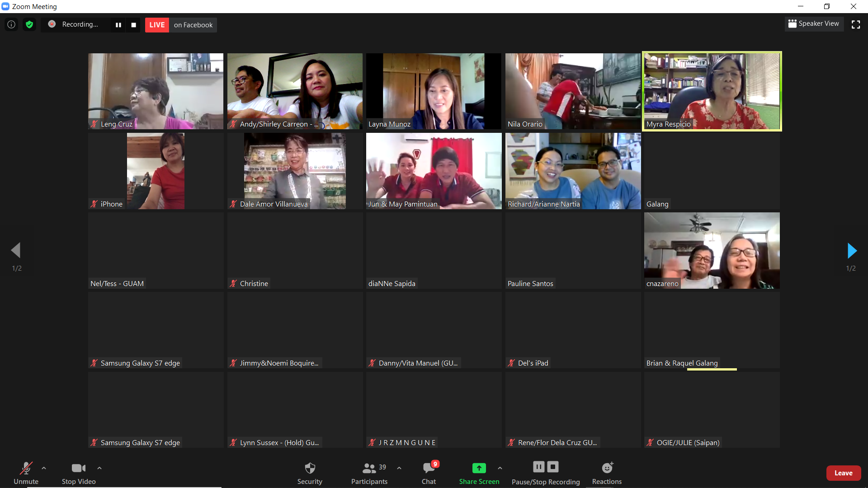Click the green encryption shield icon
868x488 pixels.
tap(29, 24)
